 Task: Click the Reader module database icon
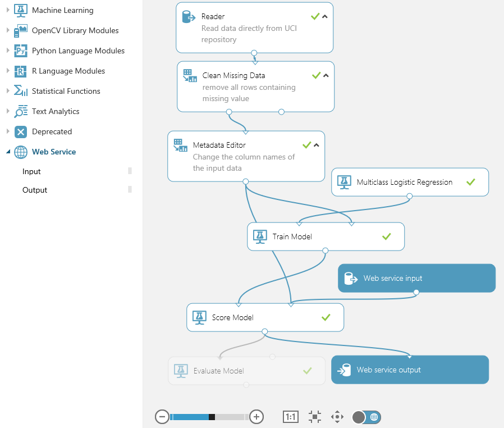[188, 17]
